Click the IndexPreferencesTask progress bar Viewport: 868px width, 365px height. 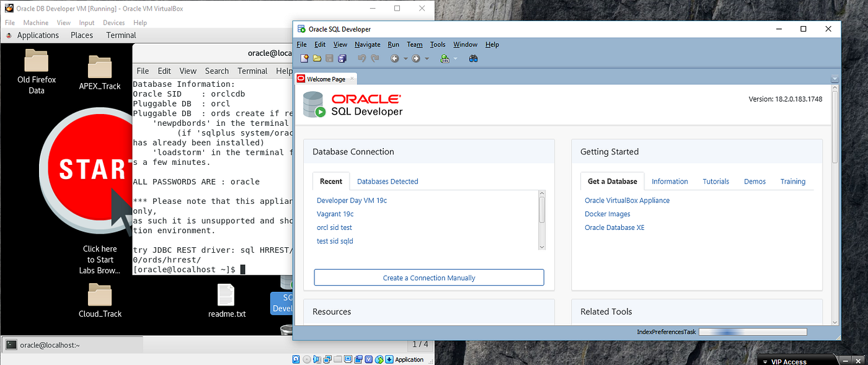[x=753, y=332]
